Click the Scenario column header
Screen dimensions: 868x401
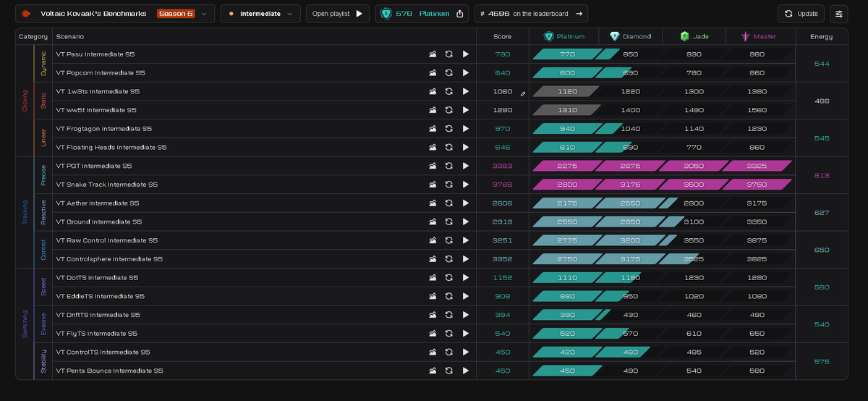[x=70, y=36]
